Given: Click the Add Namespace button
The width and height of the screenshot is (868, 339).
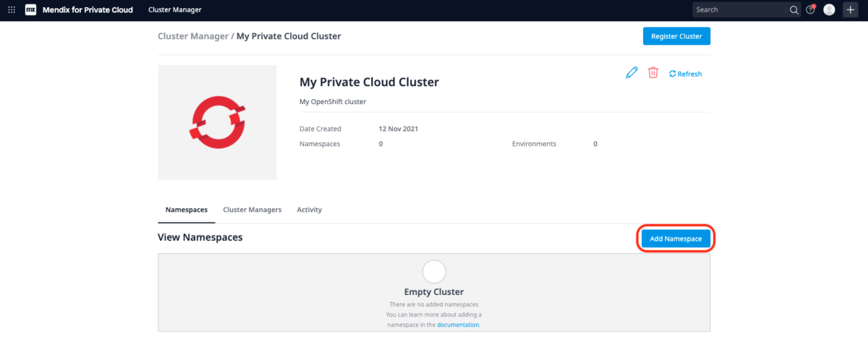Looking at the screenshot, I should pyautogui.click(x=676, y=239).
